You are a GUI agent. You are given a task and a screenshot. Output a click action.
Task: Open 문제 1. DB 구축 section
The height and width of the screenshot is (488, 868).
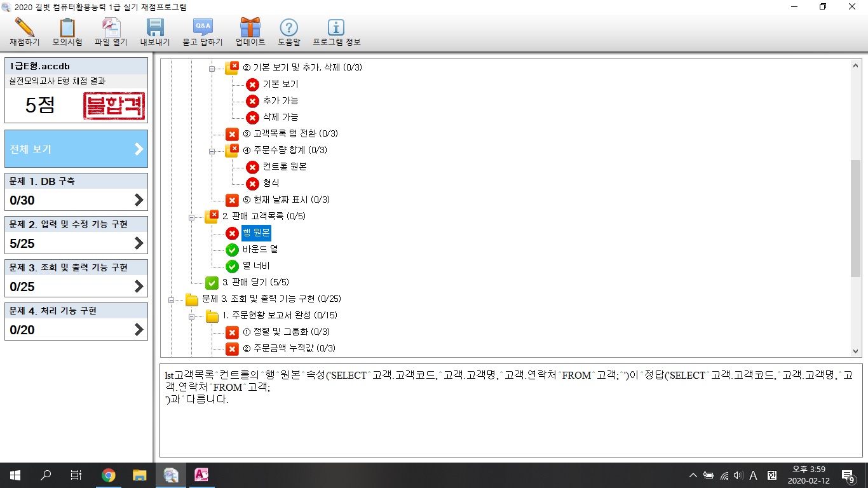pos(76,192)
